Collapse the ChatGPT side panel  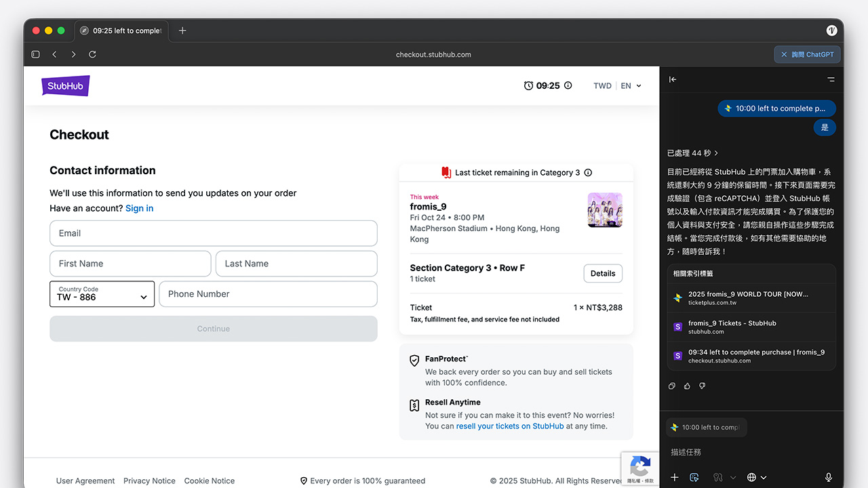(x=673, y=79)
